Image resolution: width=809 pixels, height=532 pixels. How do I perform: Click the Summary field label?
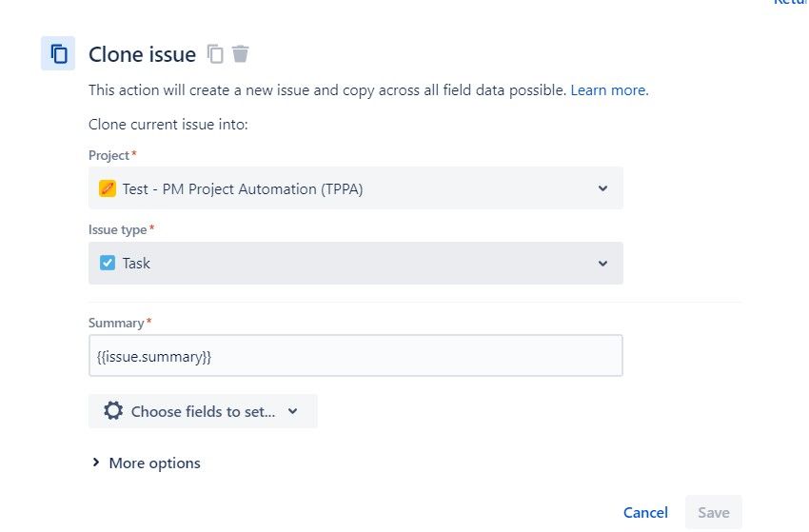(116, 324)
